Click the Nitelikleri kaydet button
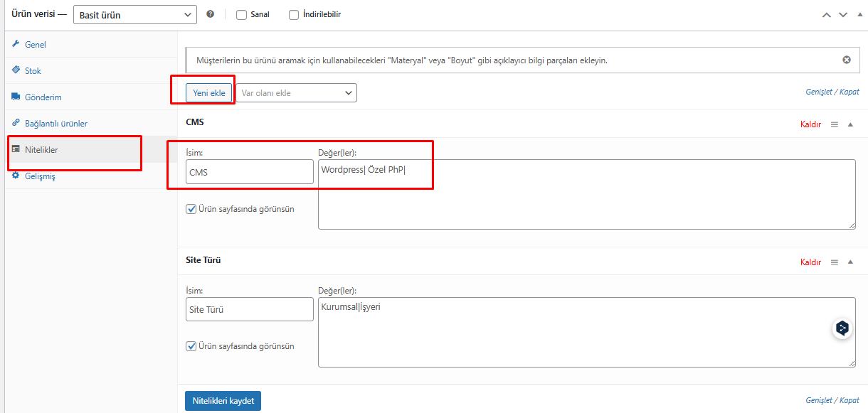The width and height of the screenshot is (868, 413). point(223,401)
